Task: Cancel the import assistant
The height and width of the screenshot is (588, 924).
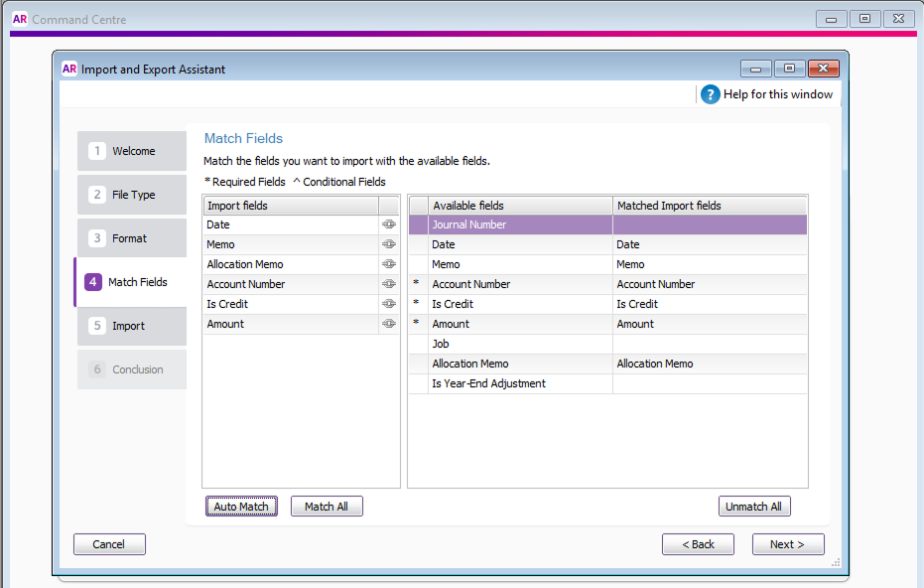Action: [109, 544]
